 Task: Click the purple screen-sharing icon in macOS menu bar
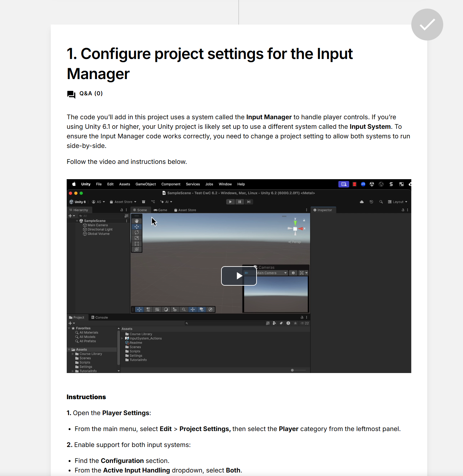(x=344, y=184)
